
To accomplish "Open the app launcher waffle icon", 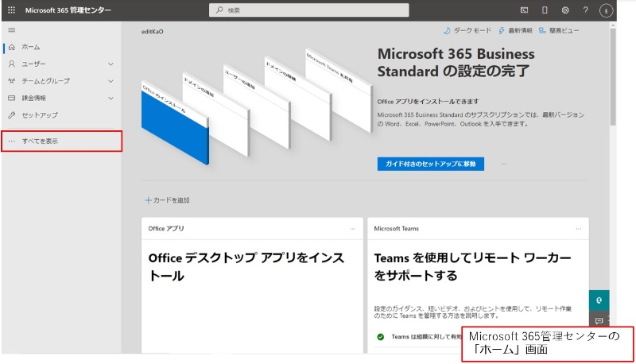I will [x=11, y=10].
